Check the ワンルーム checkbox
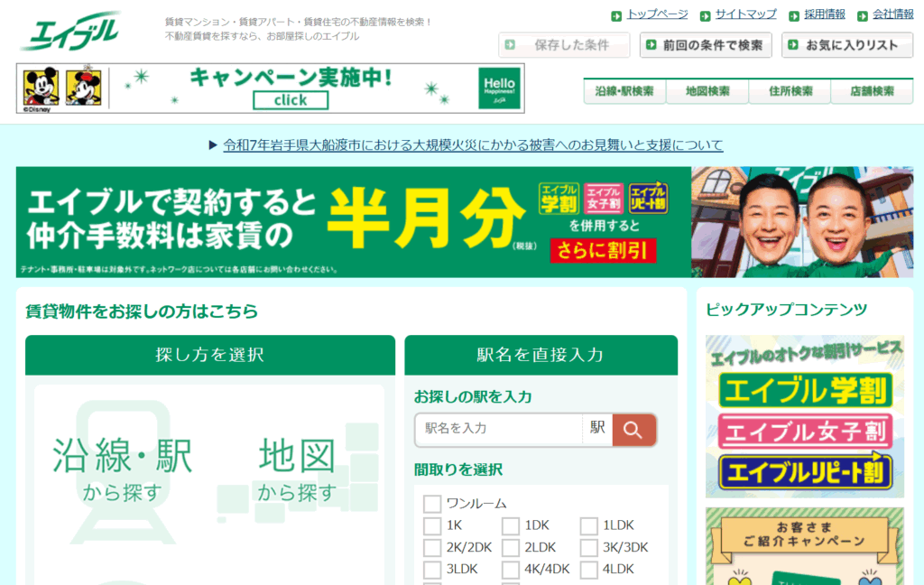Screen dimensions: 924x585 [432, 504]
